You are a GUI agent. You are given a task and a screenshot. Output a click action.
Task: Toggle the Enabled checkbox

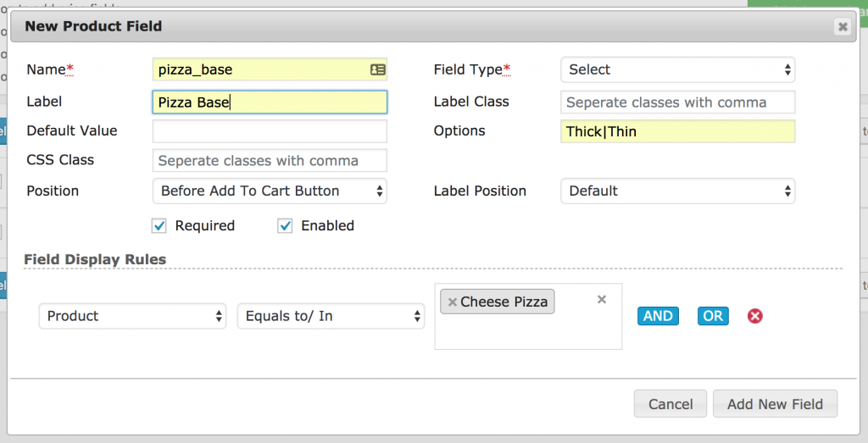coord(285,225)
